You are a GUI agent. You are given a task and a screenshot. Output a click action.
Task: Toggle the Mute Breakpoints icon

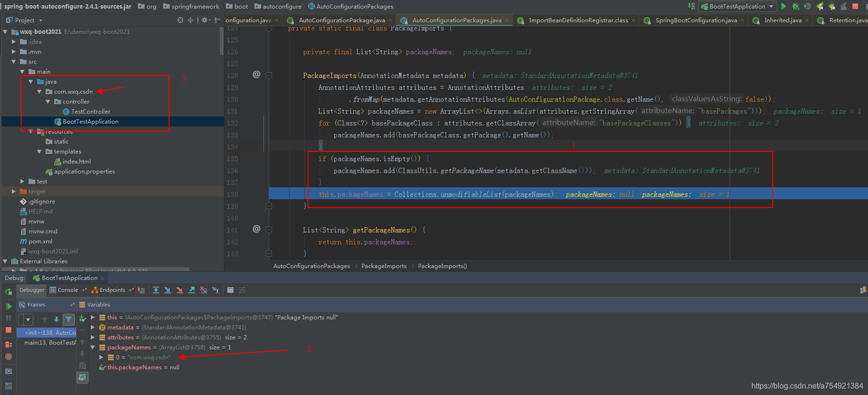tap(9, 356)
